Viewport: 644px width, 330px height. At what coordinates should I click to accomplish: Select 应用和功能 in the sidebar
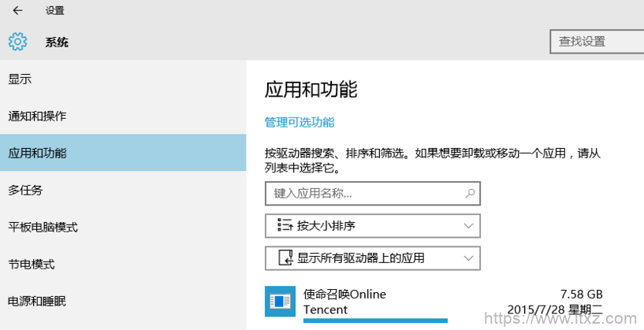tap(123, 153)
